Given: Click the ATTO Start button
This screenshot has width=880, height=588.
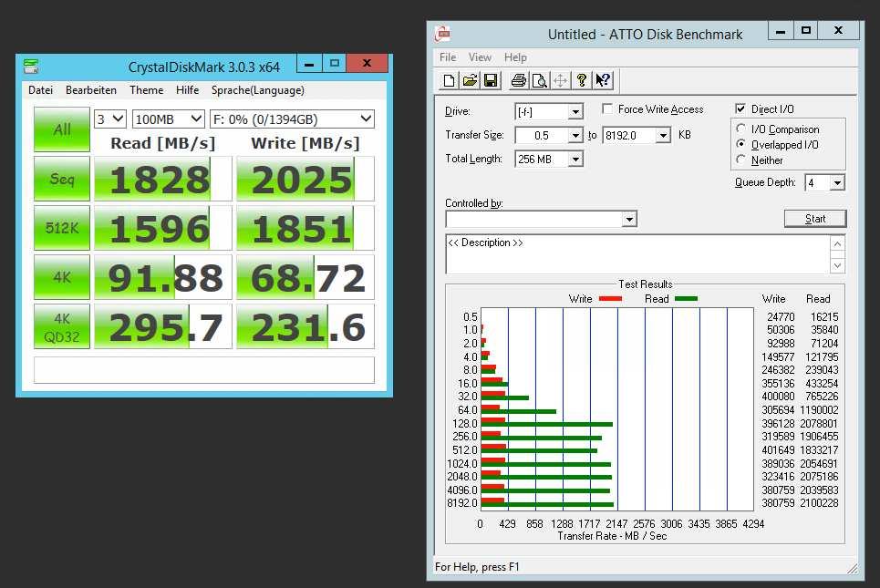Looking at the screenshot, I should tap(815, 218).
